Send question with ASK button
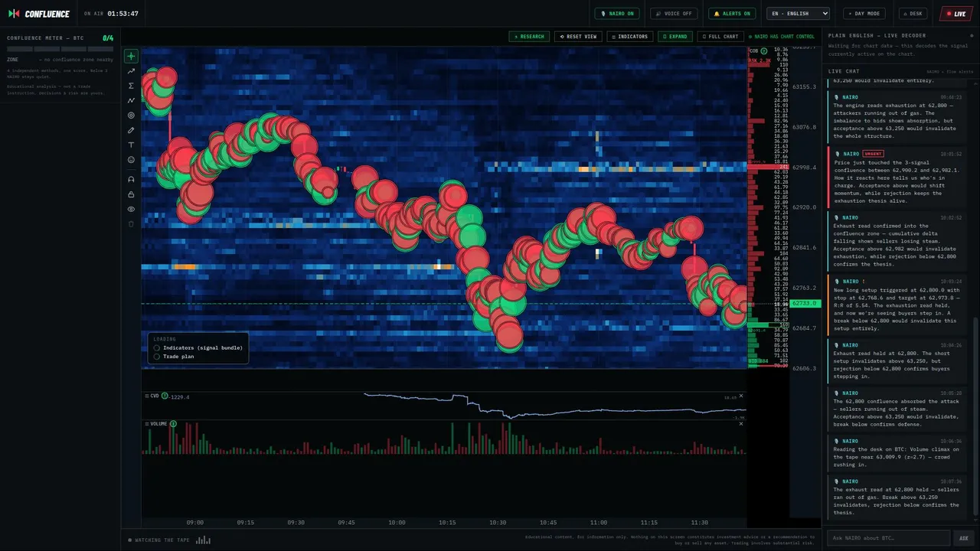The width and height of the screenshot is (980, 551). 963,538
